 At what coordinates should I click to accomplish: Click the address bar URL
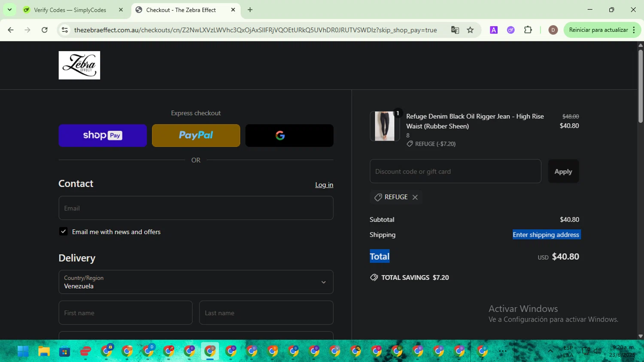255,30
